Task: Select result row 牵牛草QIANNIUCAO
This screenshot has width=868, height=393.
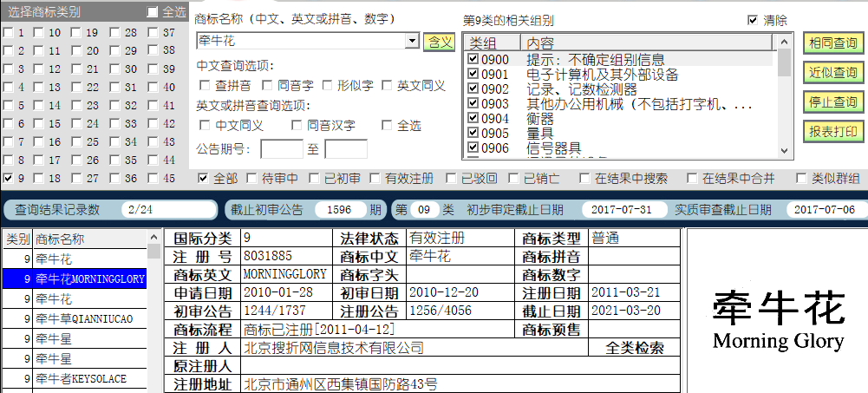Action: click(75, 319)
